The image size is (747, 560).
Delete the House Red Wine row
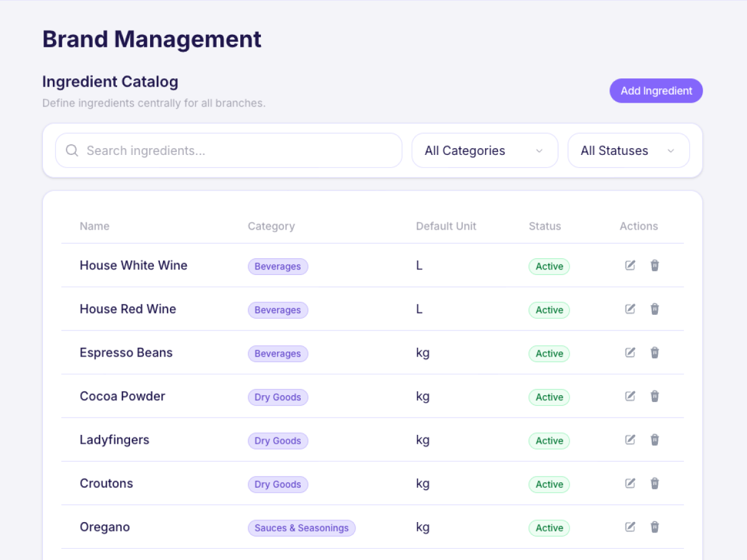(655, 309)
